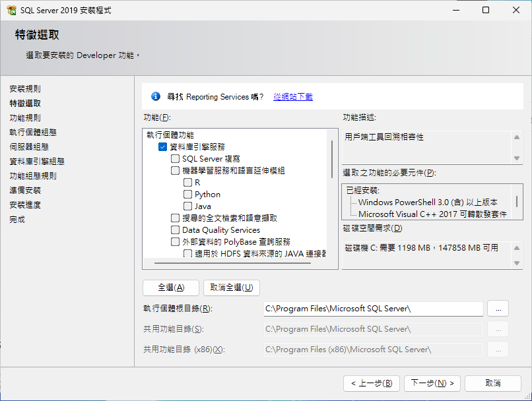Click the instance root directory path field
This screenshot has height=401, width=532.
[x=373, y=309]
